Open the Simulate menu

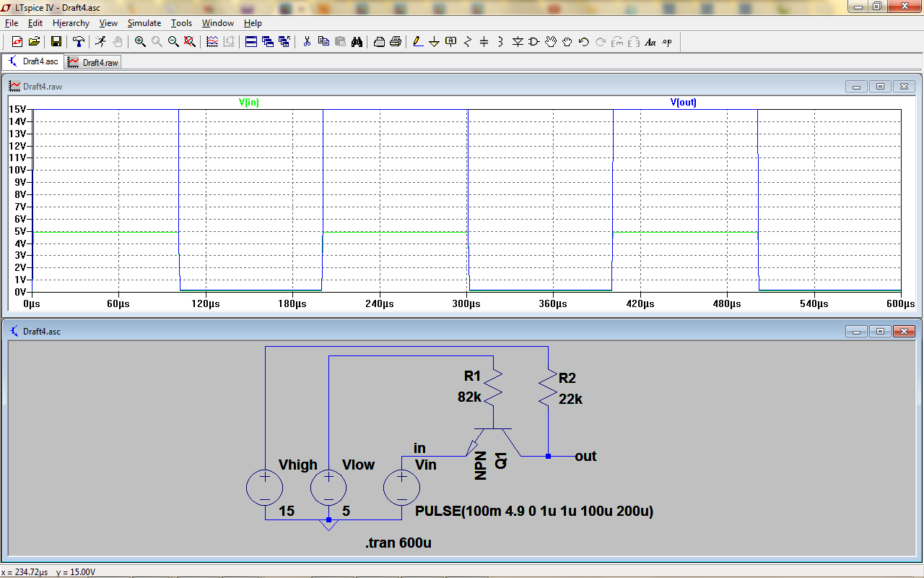pos(144,23)
